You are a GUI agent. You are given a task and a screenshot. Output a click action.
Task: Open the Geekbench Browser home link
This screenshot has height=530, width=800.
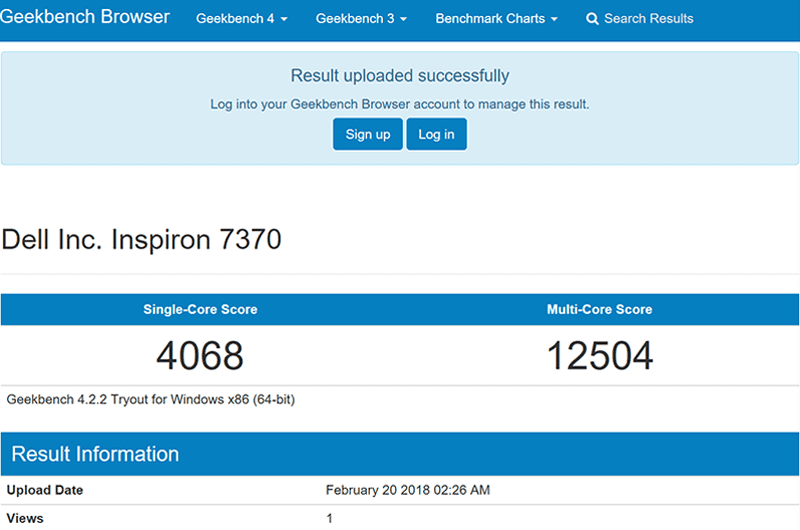[x=85, y=17]
